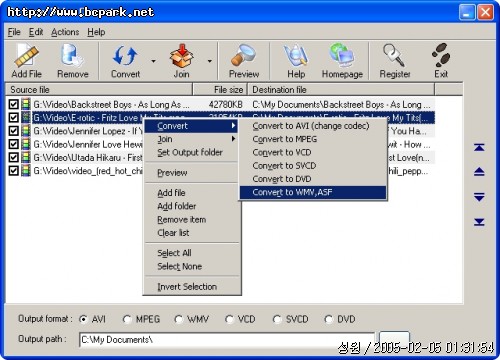This screenshot has width=500, height=360.
Task: Select AVI output format radio button
Action: (x=83, y=319)
